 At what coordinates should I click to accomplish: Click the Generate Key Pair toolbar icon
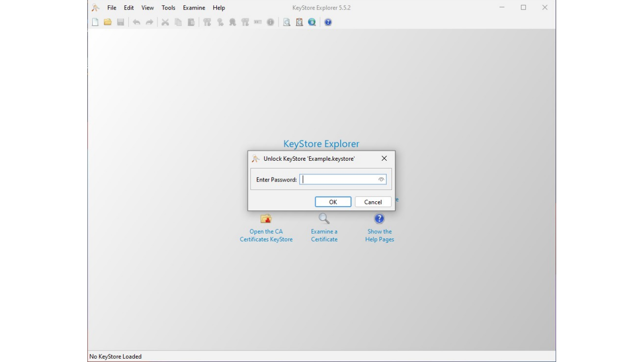207,22
